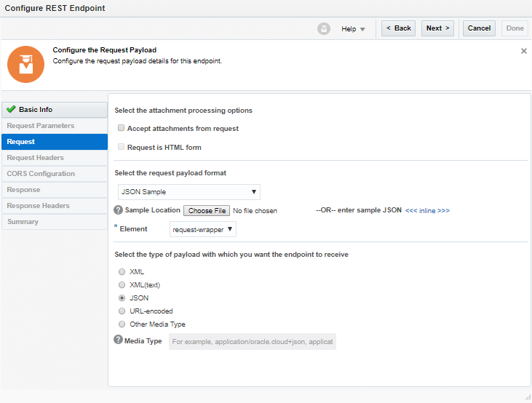Select the Request step in sidebar
Viewport: 532px width, 403px height.
tap(21, 142)
